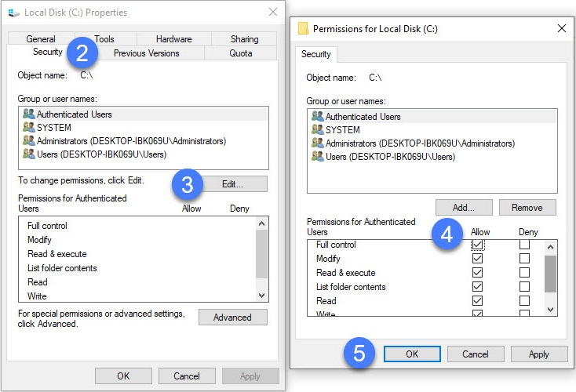Click Authenticated Users group icon in Properties window
Viewport: 576px width, 392px height.
(29, 114)
